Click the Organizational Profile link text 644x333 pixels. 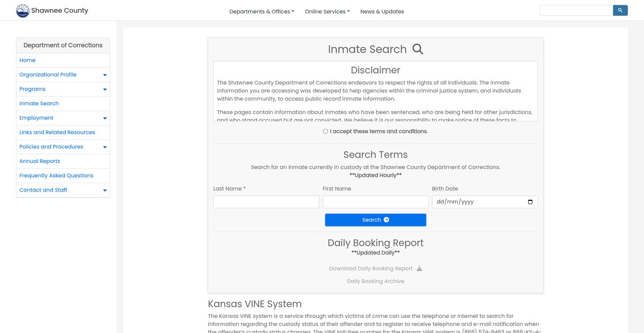tap(48, 75)
